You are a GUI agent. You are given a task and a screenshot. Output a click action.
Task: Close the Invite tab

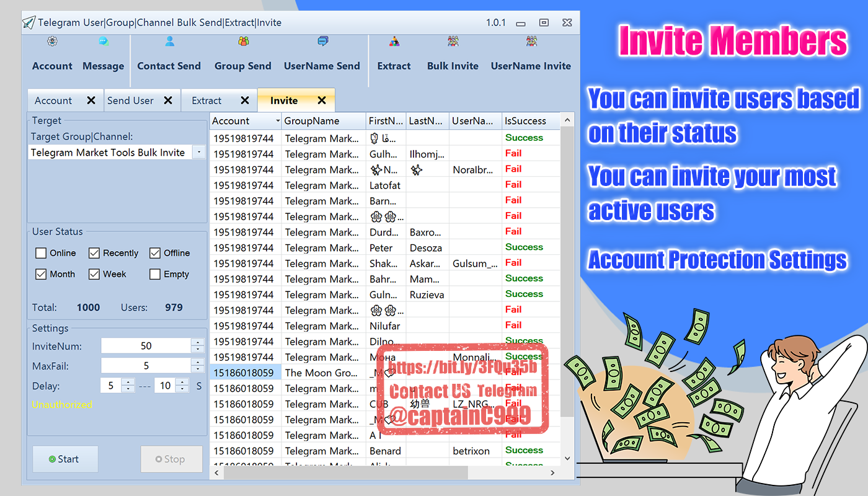322,100
